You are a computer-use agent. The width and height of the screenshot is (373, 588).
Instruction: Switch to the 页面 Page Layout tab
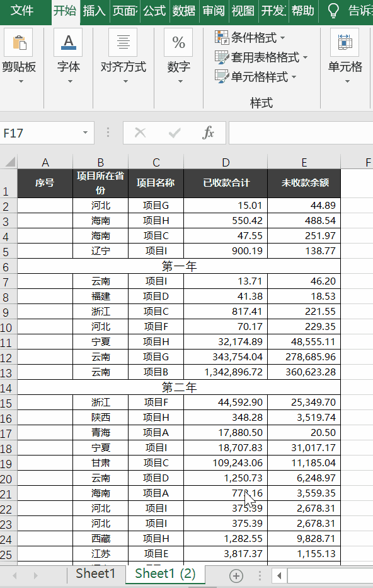click(x=125, y=11)
